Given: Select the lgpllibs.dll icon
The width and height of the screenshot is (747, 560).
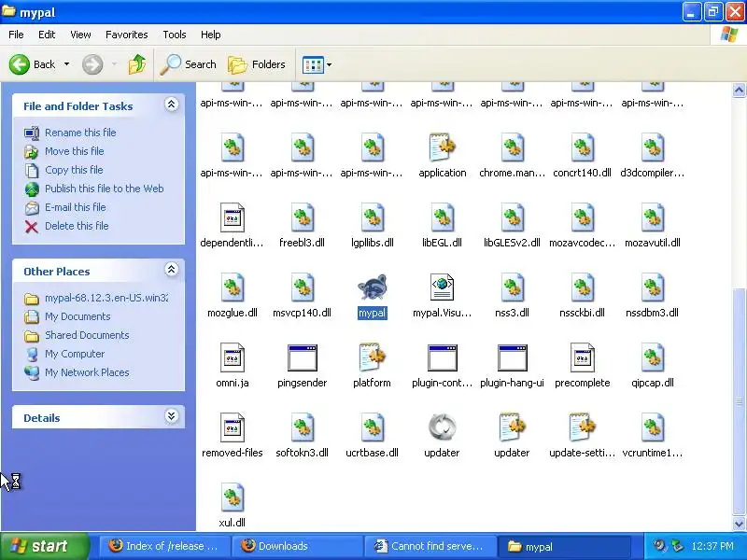Looking at the screenshot, I should click(x=372, y=217).
